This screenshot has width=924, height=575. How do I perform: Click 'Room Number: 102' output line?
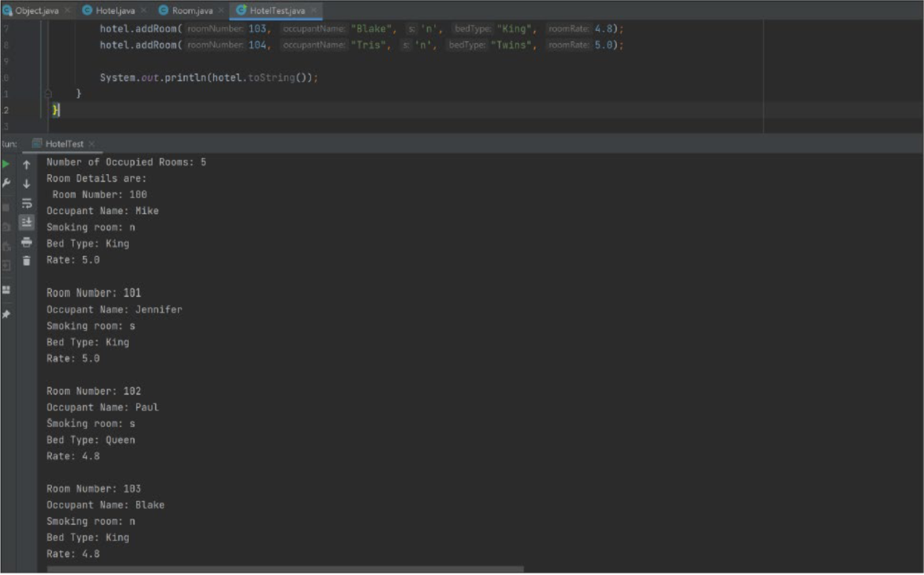click(x=94, y=390)
